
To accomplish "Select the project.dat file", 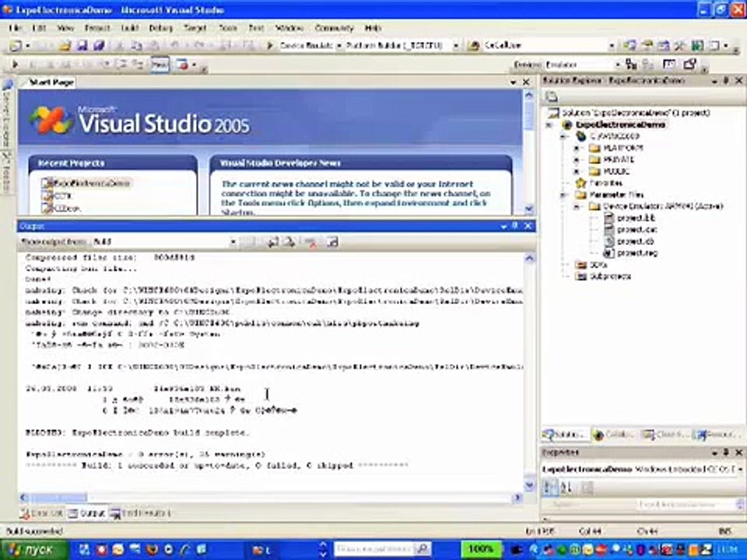I will click(x=636, y=230).
